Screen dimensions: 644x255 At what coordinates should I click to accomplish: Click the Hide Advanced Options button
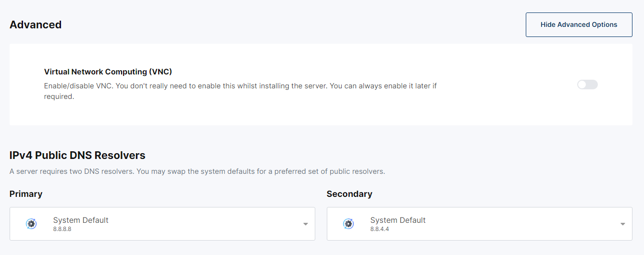pos(579,24)
